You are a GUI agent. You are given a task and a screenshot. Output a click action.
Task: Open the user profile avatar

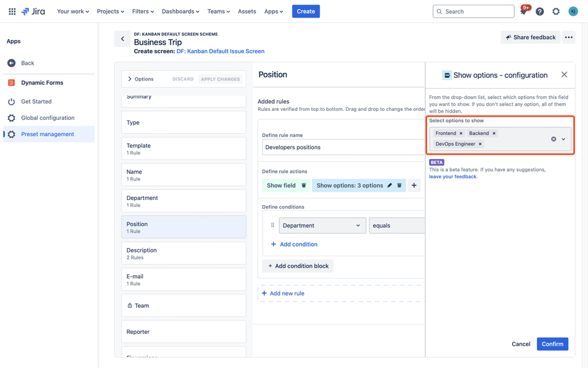[573, 12]
